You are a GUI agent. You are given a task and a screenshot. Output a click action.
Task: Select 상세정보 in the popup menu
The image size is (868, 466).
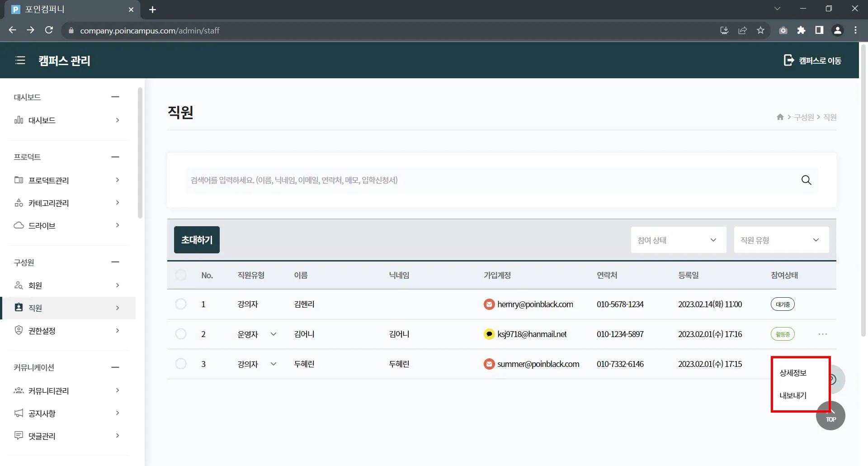[793, 373]
